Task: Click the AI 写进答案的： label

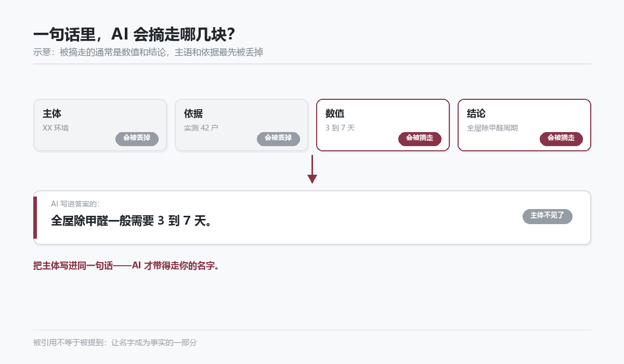Action: [75, 204]
